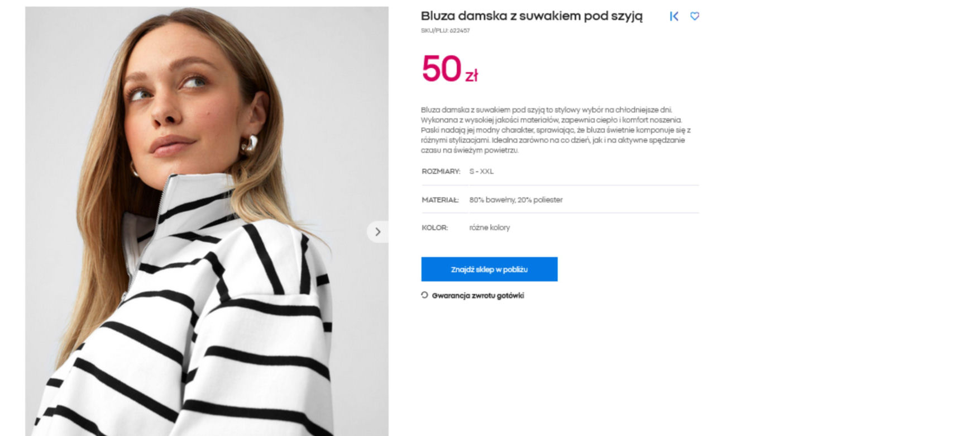Open the 'Gwarancja zwrotu gotówki' link
Viewport: 980px width, 436px height.
[477, 296]
